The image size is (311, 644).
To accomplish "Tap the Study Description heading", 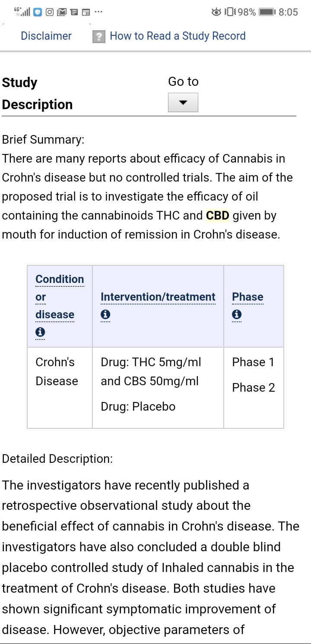I will pos(37,94).
